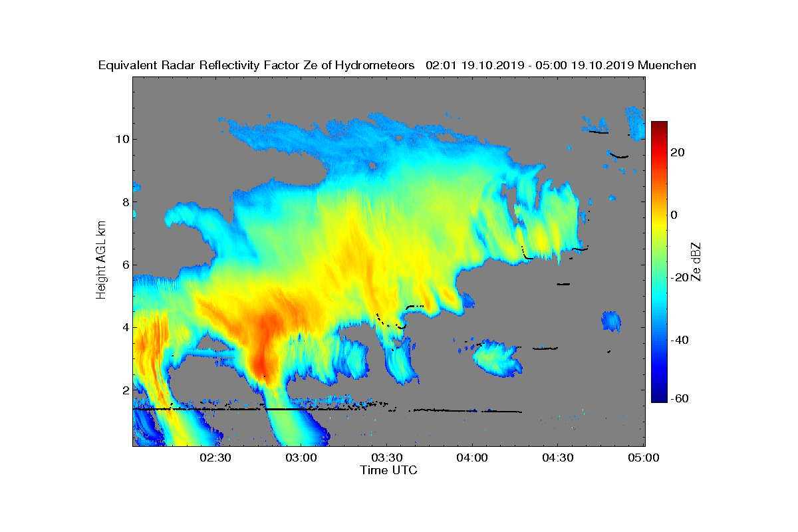The image size is (798, 532).
Task: Click the small isolated blue cloud near 04:50
Action: pyautogui.click(x=611, y=321)
